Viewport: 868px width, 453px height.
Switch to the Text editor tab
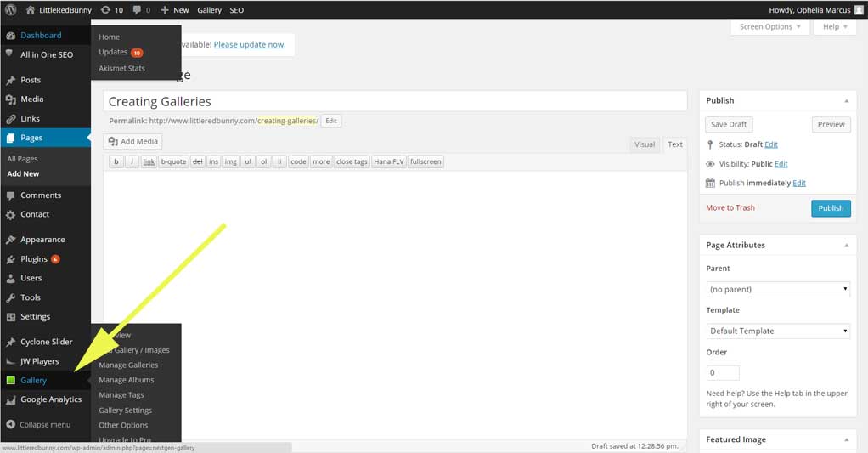675,144
